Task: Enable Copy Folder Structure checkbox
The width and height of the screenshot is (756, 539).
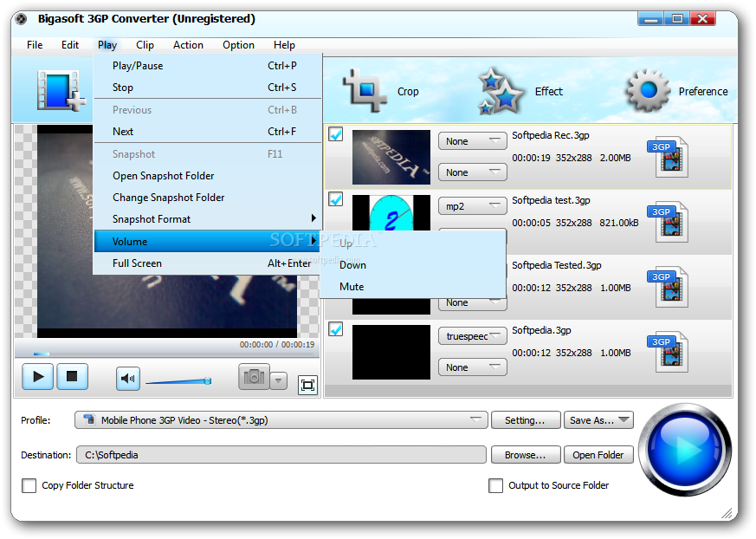Action: [29, 485]
